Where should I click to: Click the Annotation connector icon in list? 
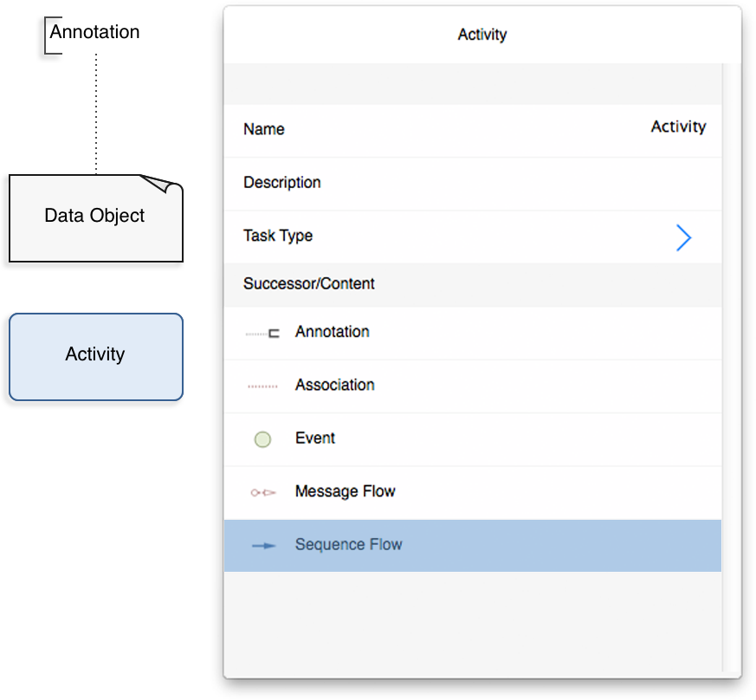click(x=262, y=334)
